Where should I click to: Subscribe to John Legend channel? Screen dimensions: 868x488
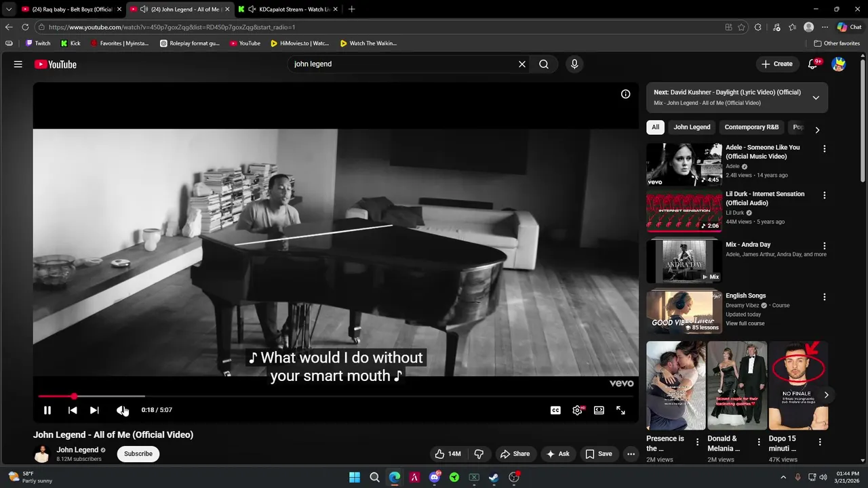click(x=138, y=454)
